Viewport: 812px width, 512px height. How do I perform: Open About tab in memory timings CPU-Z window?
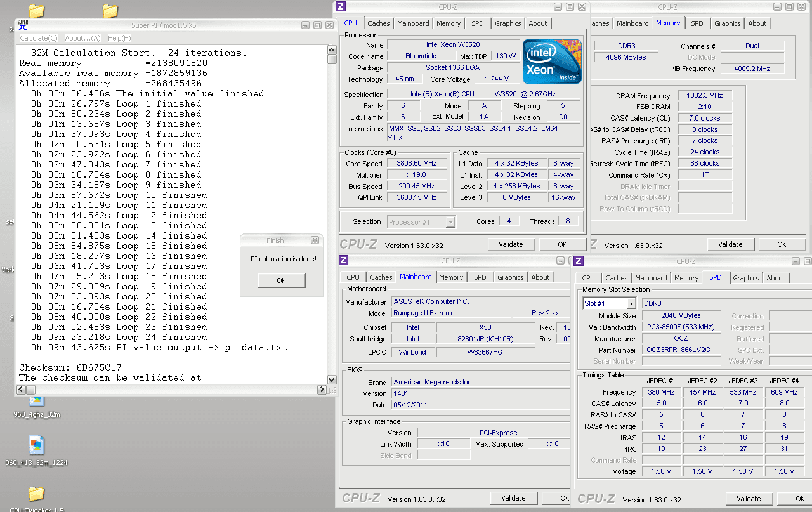click(757, 23)
